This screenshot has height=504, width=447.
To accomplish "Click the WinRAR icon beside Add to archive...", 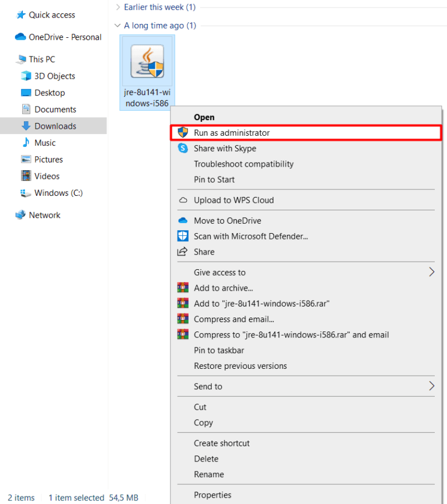I will pyautogui.click(x=183, y=288).
